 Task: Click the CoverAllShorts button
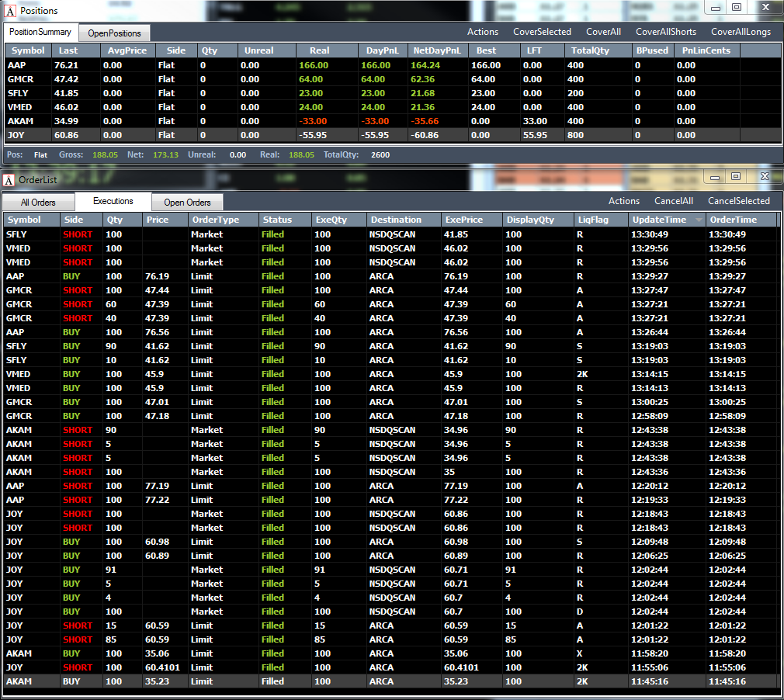coord(665,32)
